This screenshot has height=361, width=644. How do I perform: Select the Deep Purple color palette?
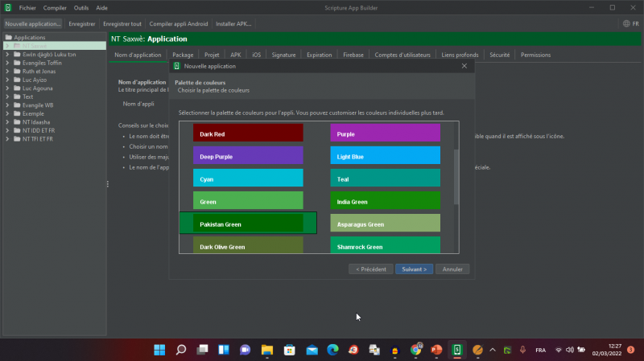[248, 156]
